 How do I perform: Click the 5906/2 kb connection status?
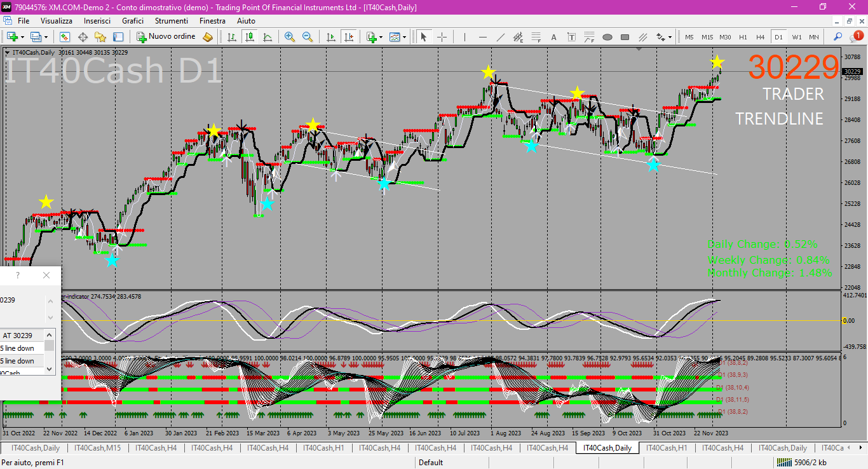click(803, 462)
